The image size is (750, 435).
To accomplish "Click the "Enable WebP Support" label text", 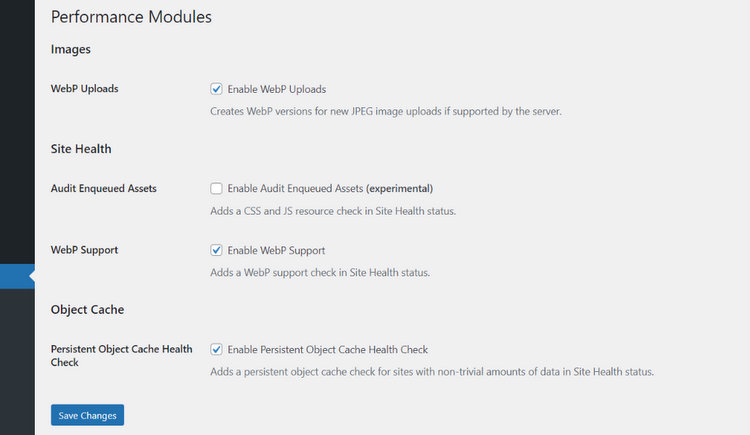I will (x=276, y=250).
